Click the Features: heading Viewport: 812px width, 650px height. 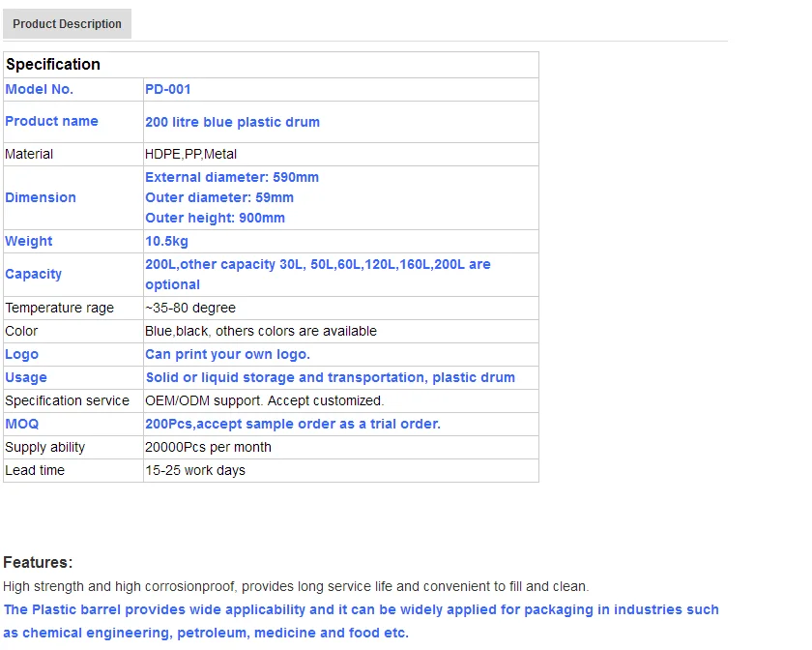(x=38, y=562)
